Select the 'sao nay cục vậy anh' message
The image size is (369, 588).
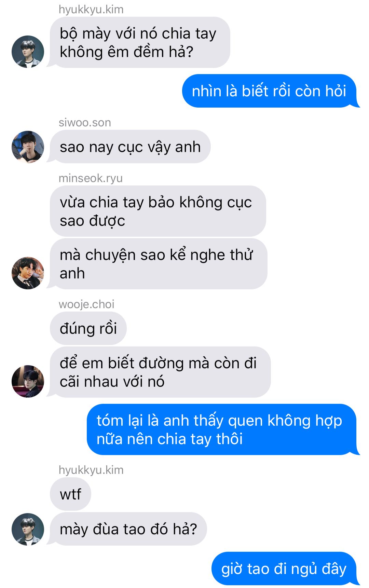click(x=130, y=147)
